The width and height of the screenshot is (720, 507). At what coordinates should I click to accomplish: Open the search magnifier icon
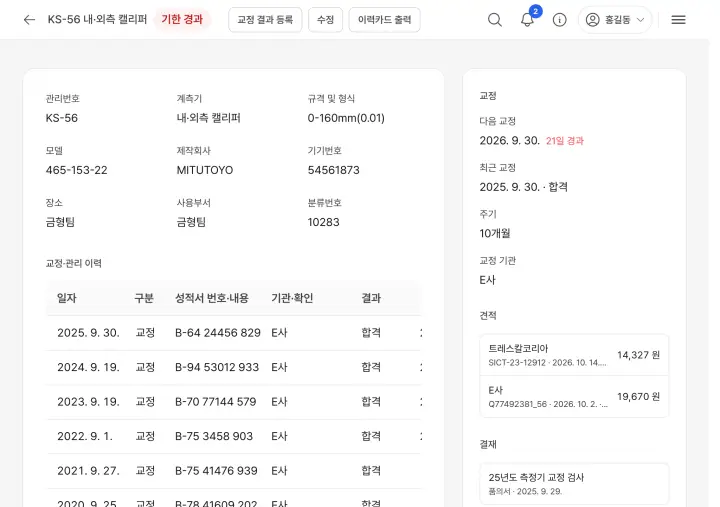[x=495, y=20]
